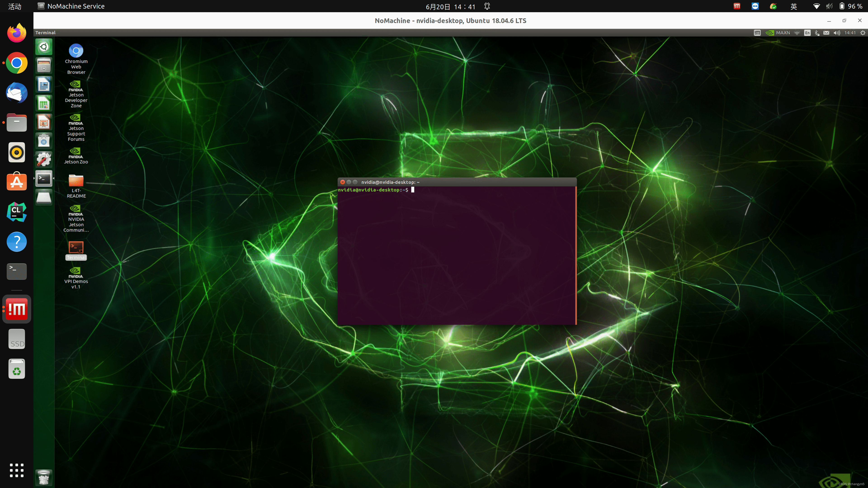Click the 活动 Activities button
Screen dimensions: 868x488
[14, 6]
